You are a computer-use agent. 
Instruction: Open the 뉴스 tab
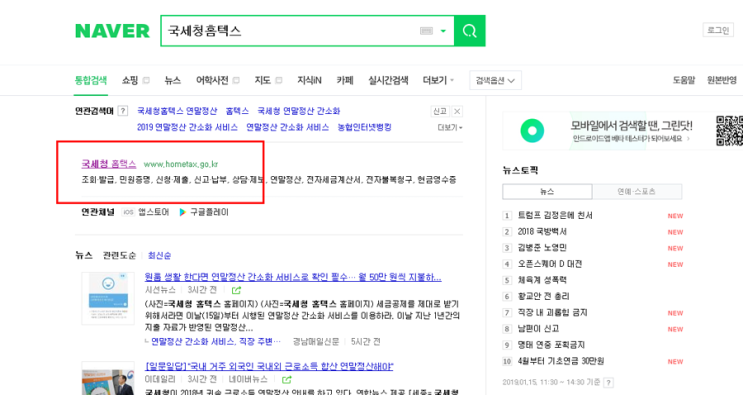coord(172,80)
